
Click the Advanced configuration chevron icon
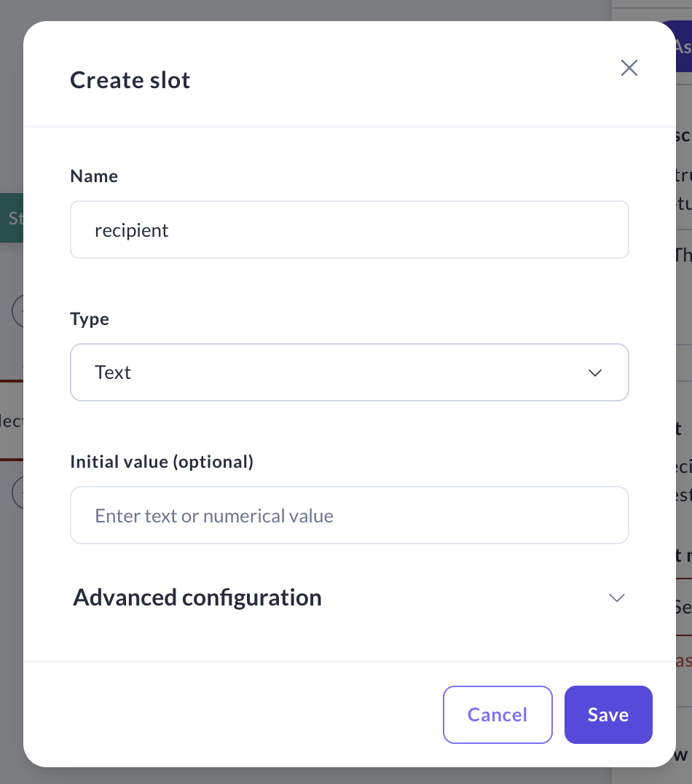click(x=616, y=598)
